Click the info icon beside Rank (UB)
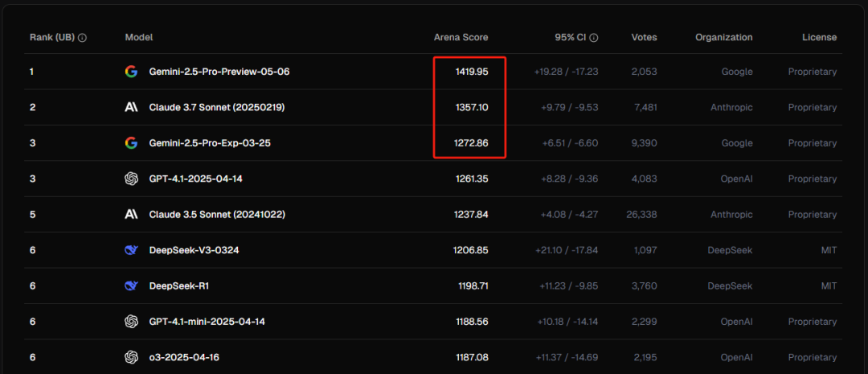868x374 pixels. coord(82,38)
